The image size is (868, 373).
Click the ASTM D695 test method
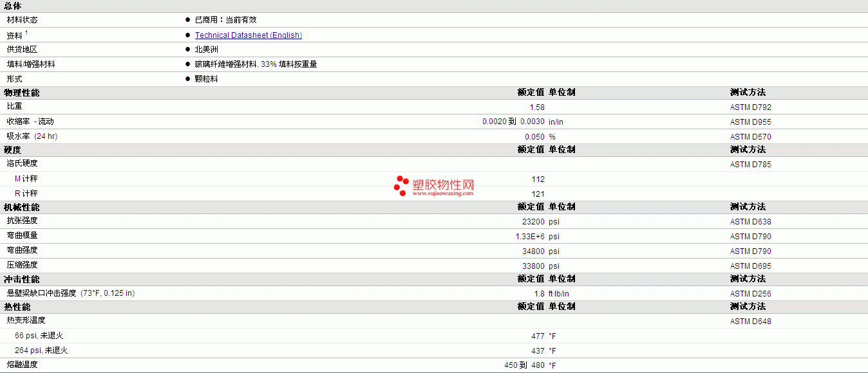[x=751, y=266]
